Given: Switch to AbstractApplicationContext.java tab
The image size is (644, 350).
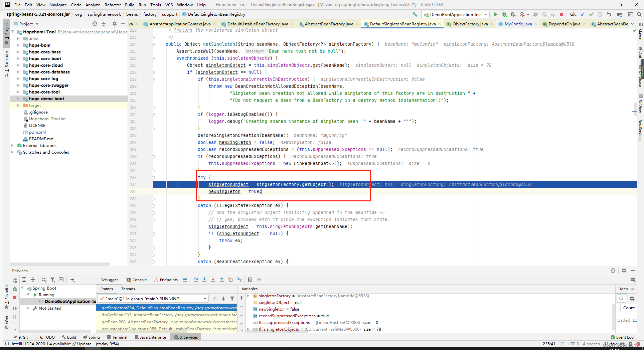Looking at the screenshot, I should pyautogui.click(x=180, y=24).
